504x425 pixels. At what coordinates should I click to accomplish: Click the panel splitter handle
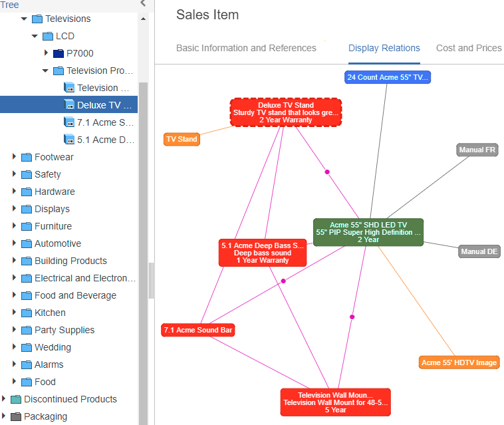(x=151, y=281)
